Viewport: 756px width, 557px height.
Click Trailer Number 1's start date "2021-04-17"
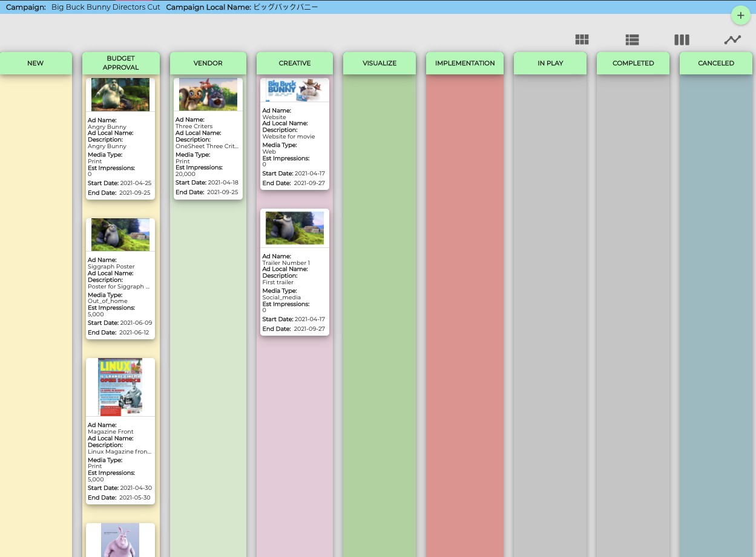pos(310,319)
